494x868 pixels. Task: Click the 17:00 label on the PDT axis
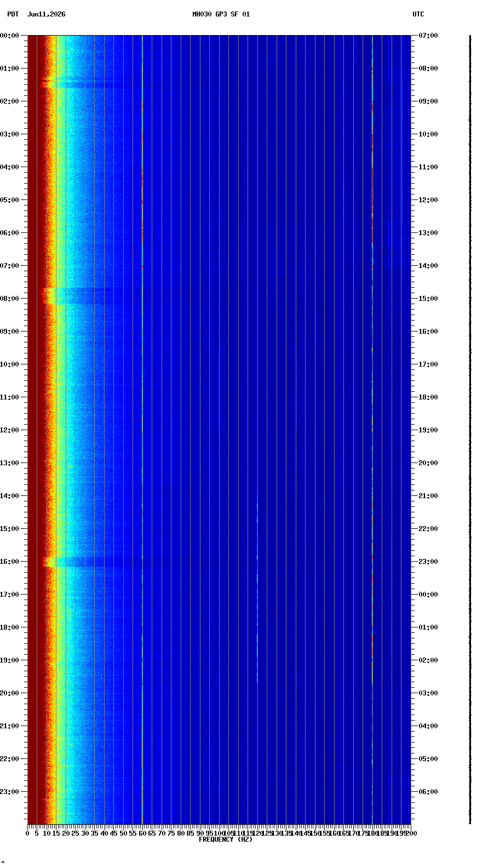(9, 595)
